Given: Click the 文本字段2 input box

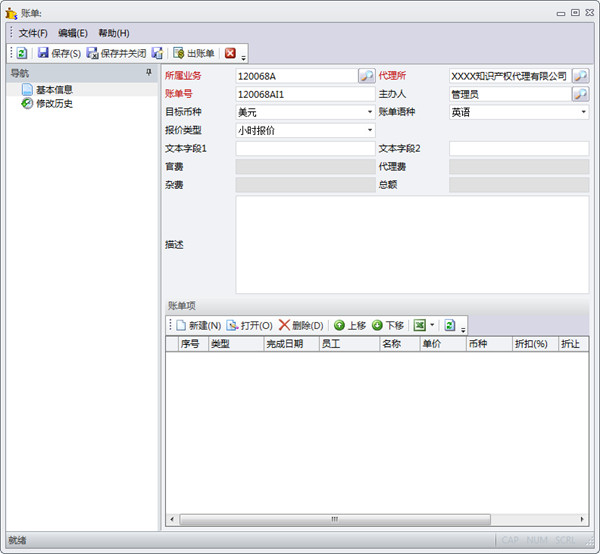Looking at the screenshot, I should point(519,148).
